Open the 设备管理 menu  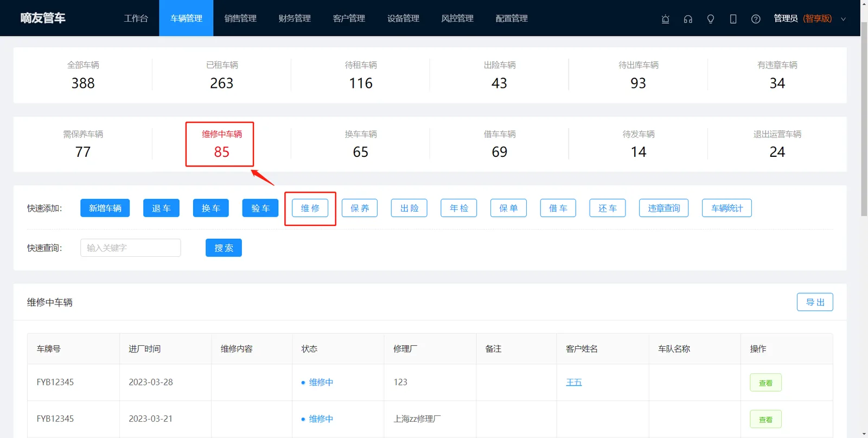[x=403, y=18]
